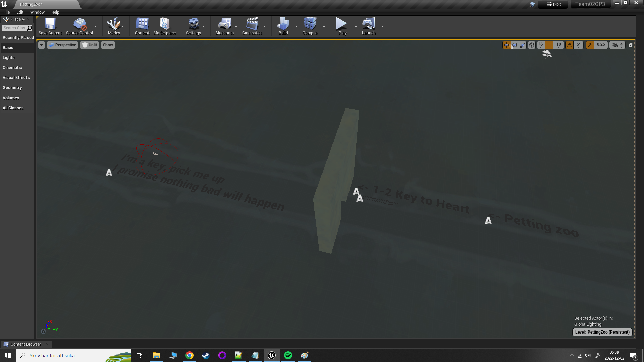Select the text actor by Petting zoo

[x=488, y=221]
